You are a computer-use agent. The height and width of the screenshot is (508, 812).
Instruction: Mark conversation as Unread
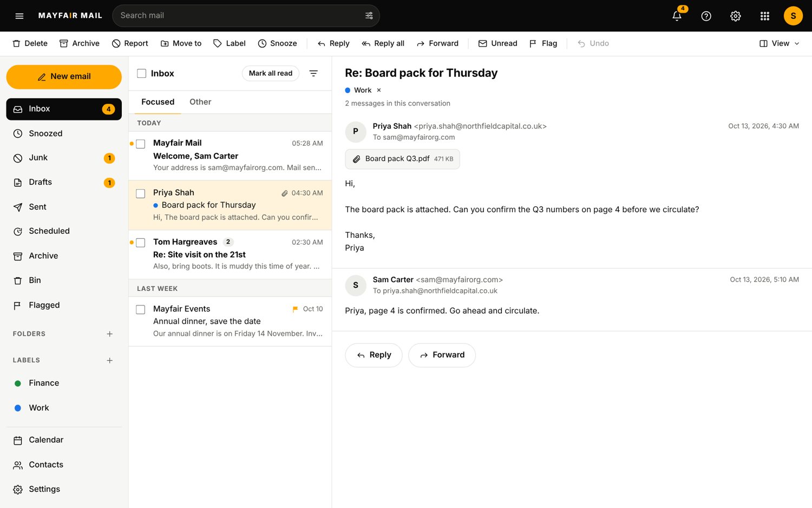click(x=498, y=43)
